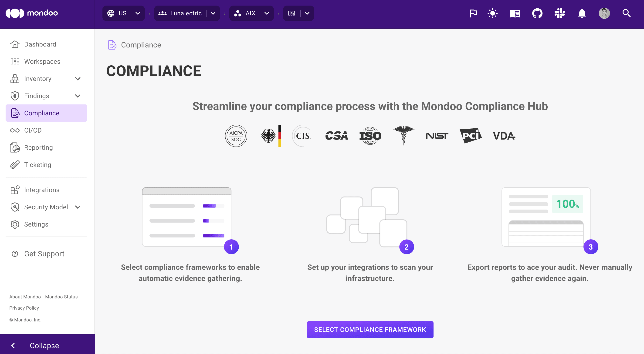This screenshot has height=354, width=644.
Task: Open search with the magnifier icon
Action: pos(626,13)
